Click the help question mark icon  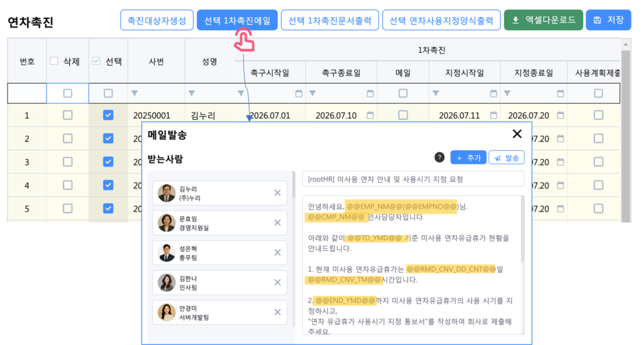[440, 158]
